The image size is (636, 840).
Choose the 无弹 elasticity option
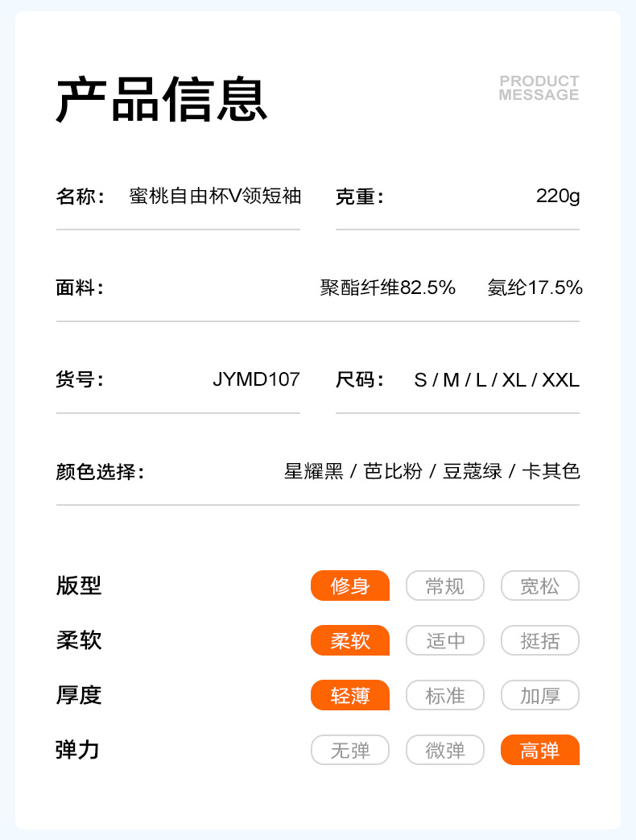coord(350,750)
